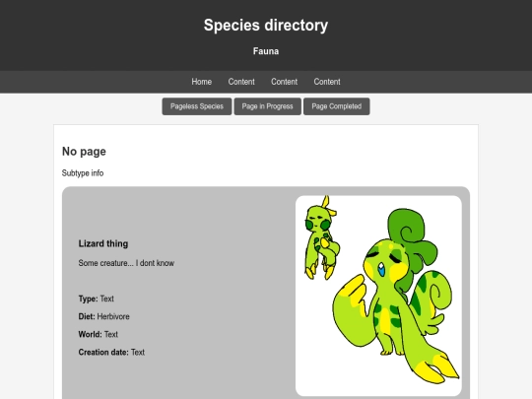
Task: Click the description 'Some creature... I dont know'
Action: (126, 263)
